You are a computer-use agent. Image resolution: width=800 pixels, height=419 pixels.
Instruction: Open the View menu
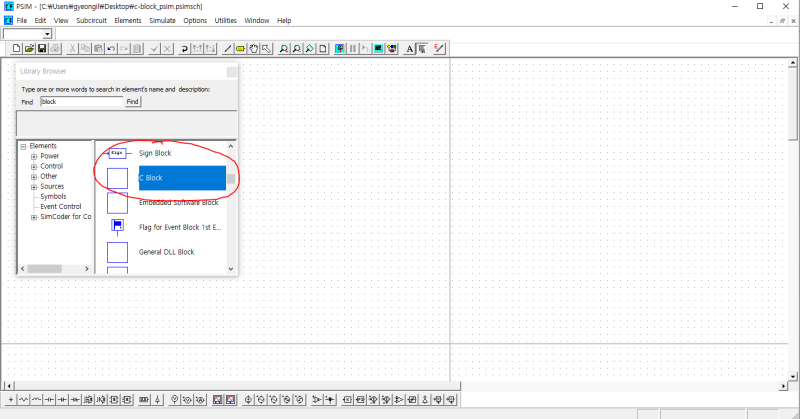point(61,20)
